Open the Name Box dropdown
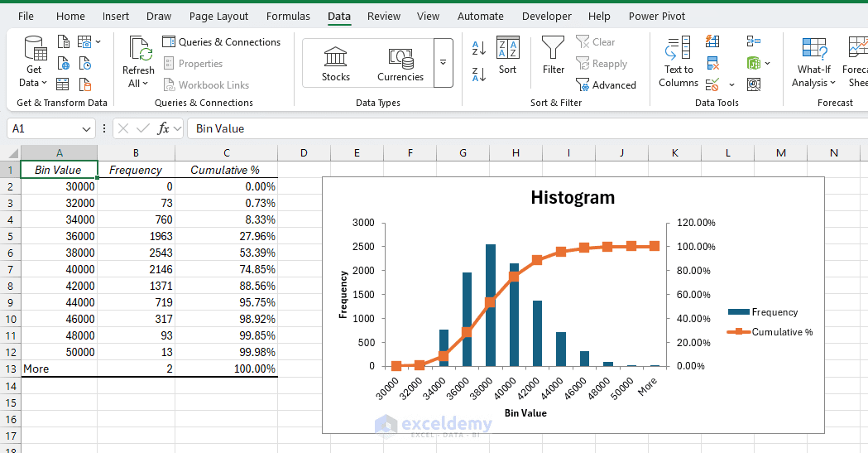Screen dimensions: 868x453 86,129
